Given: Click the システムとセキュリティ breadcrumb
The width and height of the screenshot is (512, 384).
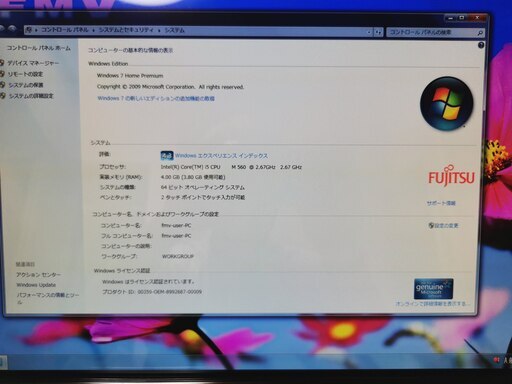Looking at the screenshot, I should (126, 30).
